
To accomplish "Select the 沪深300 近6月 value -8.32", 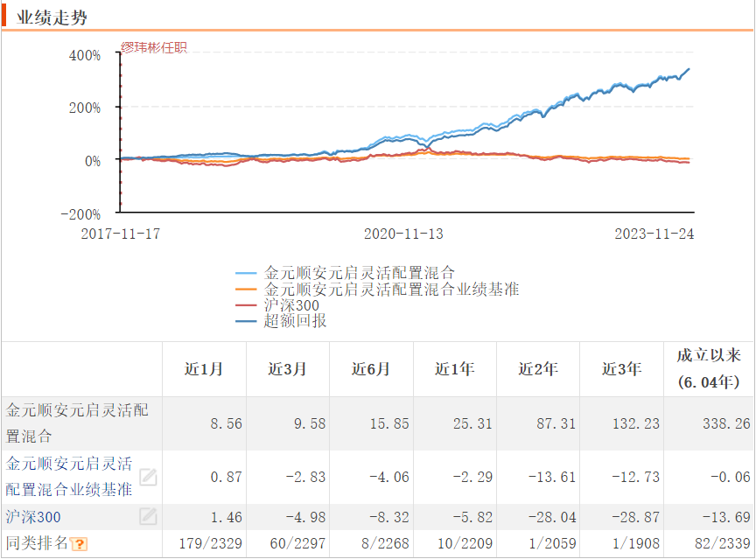I will click(x=389, y=517).
